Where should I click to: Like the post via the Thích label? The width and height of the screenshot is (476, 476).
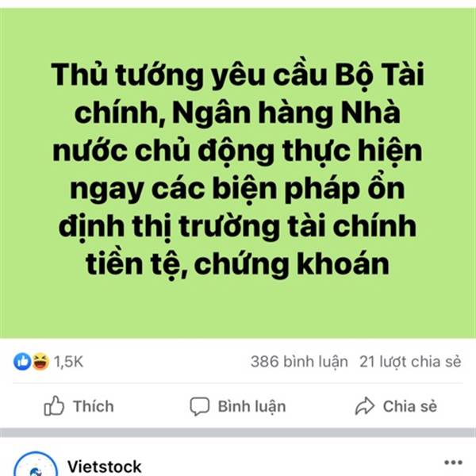(x=93, y=406)
